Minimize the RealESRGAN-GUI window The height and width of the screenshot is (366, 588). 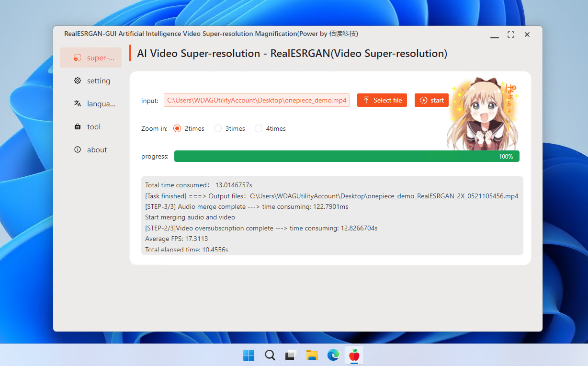pyautogui.click(x=495, y=34)
